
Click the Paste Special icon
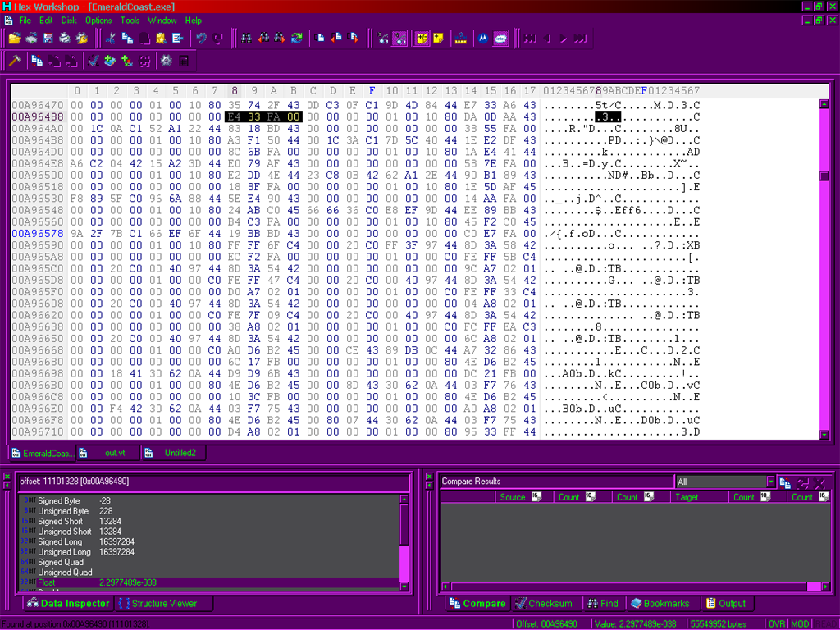click(x=162, y=38)
